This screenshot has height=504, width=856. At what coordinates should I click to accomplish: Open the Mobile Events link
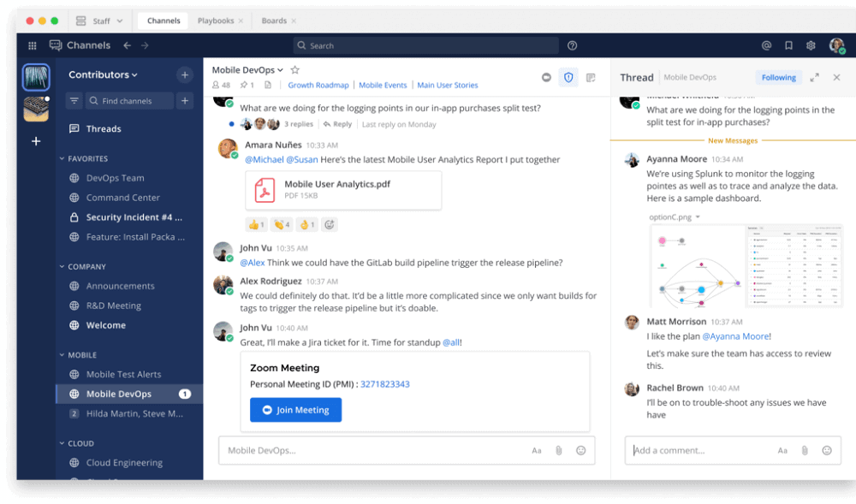tap(383, 85)
